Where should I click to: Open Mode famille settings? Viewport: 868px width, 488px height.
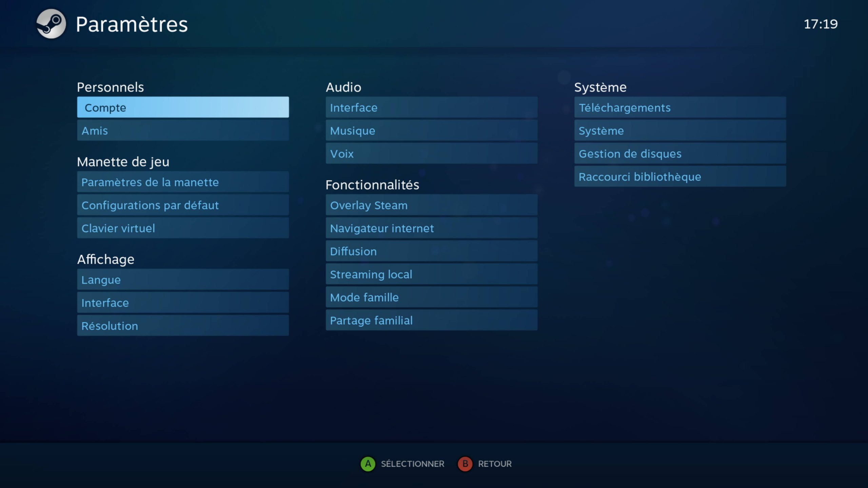[364, 297]
